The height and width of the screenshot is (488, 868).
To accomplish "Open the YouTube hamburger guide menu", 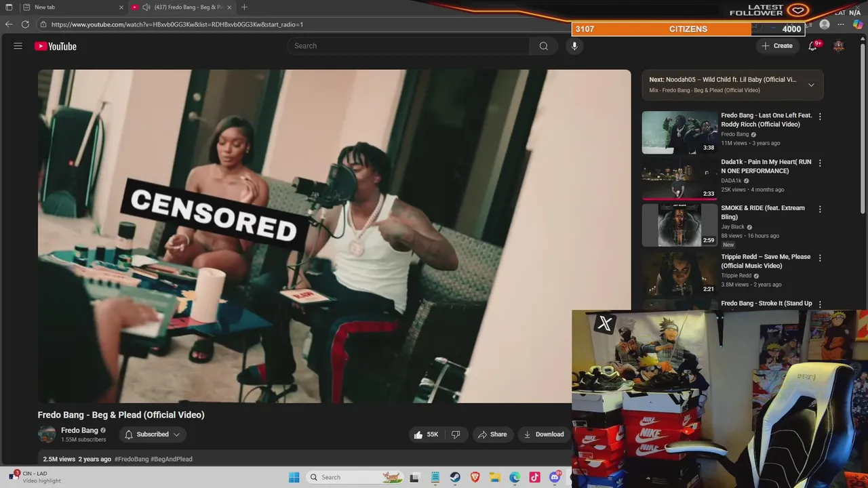I will click(18, 46).
